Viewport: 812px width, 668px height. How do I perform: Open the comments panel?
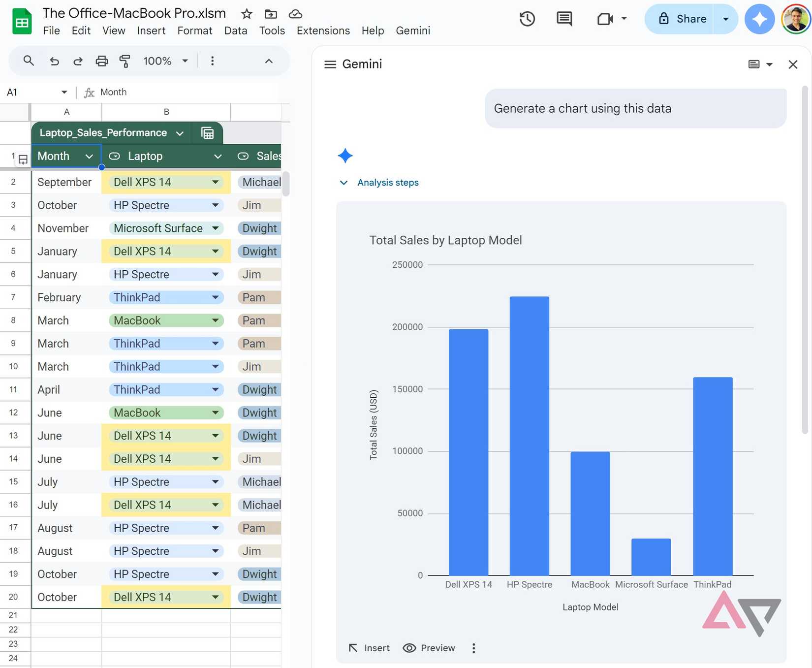tap(564, 19)
